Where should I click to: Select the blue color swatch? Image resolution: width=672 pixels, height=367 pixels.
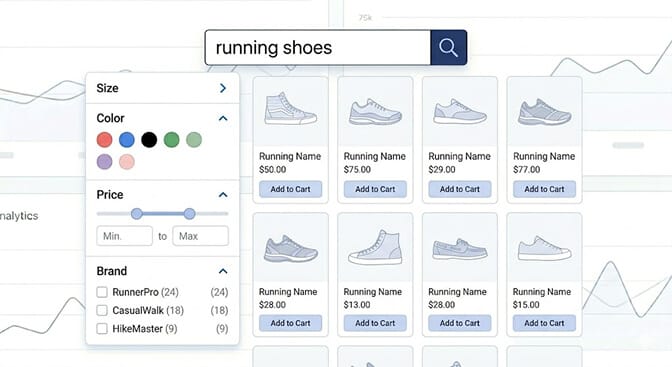(127, 140)
